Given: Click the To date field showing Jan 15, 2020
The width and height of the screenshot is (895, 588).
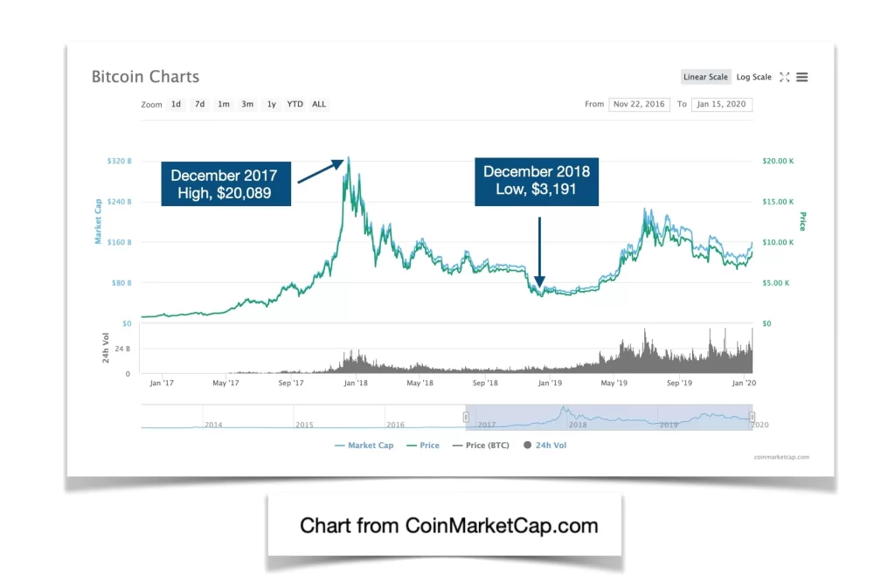Looking at the screenshot, I should pos(722,104).
